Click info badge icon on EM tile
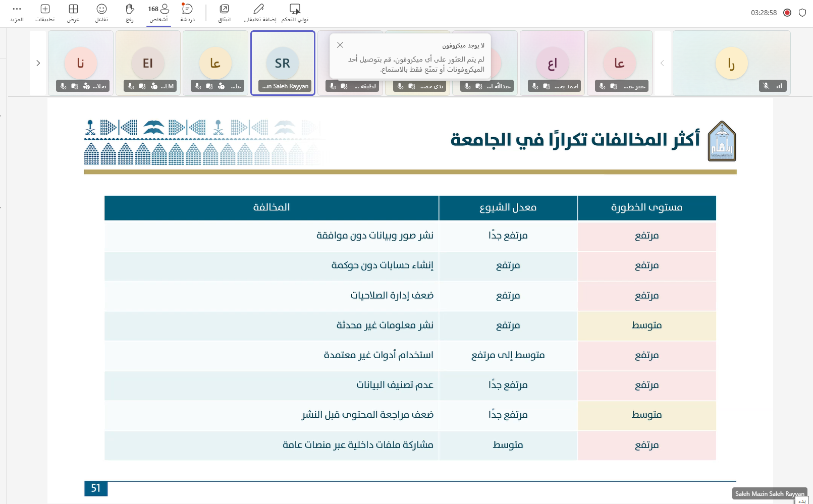Viewport: 813px width, 504px height. coord(154,86)
